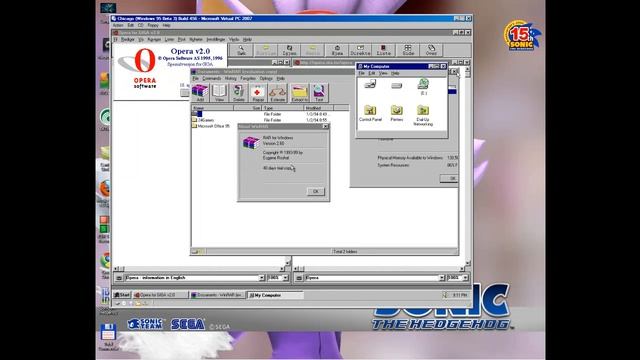Click the Over cascade button in Opera toolbar
The width and height of the screenshot is (640, 360).
click(431, 50)
